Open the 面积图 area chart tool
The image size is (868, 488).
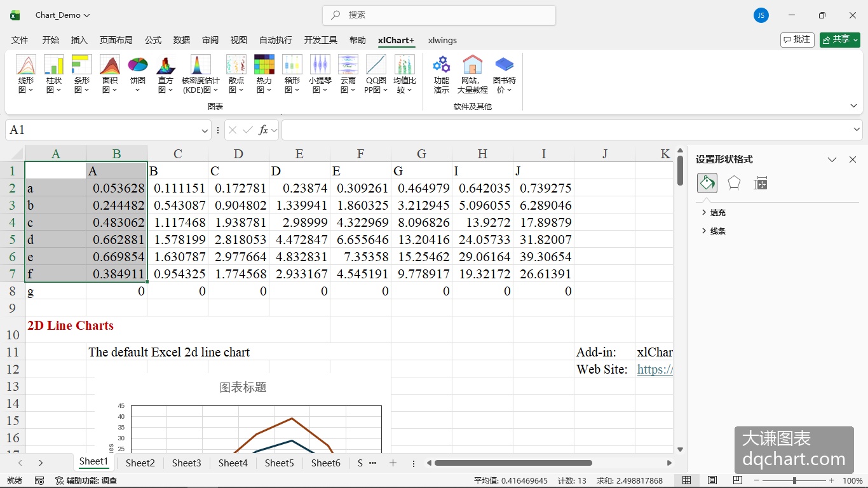tap(110, 74)
